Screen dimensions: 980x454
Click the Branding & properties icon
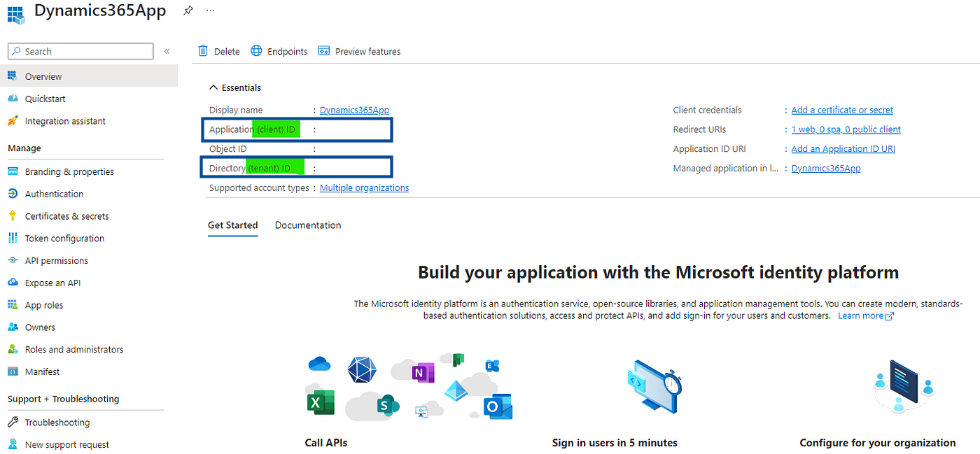point(13,171)
